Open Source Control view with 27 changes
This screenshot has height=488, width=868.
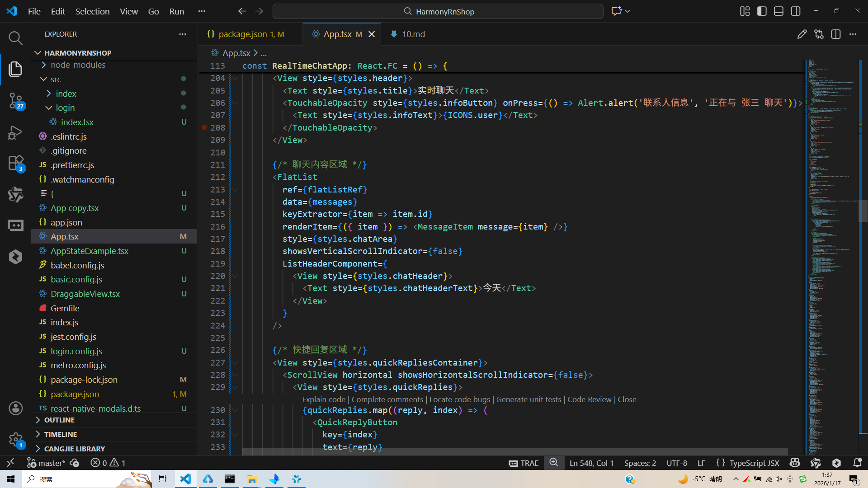click(15, 100)
